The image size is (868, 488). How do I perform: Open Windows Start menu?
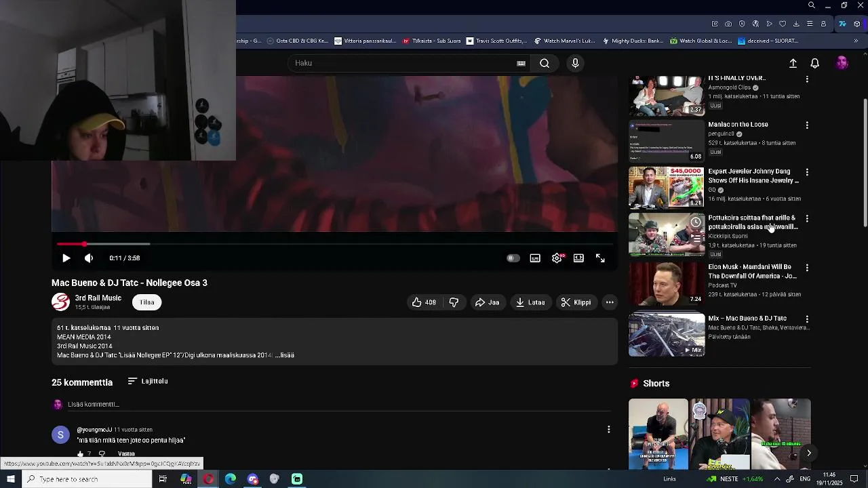pyautogui.click(x=10, y=479)
